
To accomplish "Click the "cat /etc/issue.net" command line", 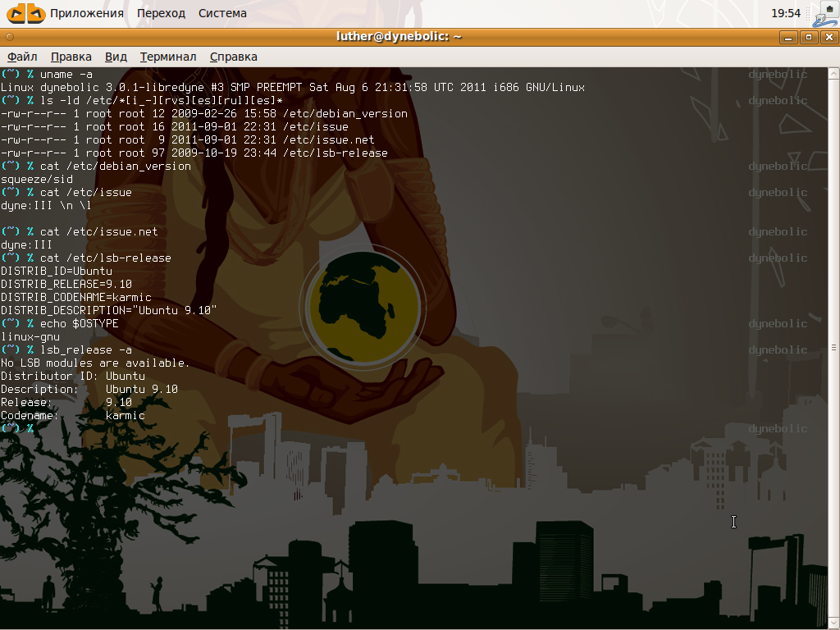I will (80, 232).
